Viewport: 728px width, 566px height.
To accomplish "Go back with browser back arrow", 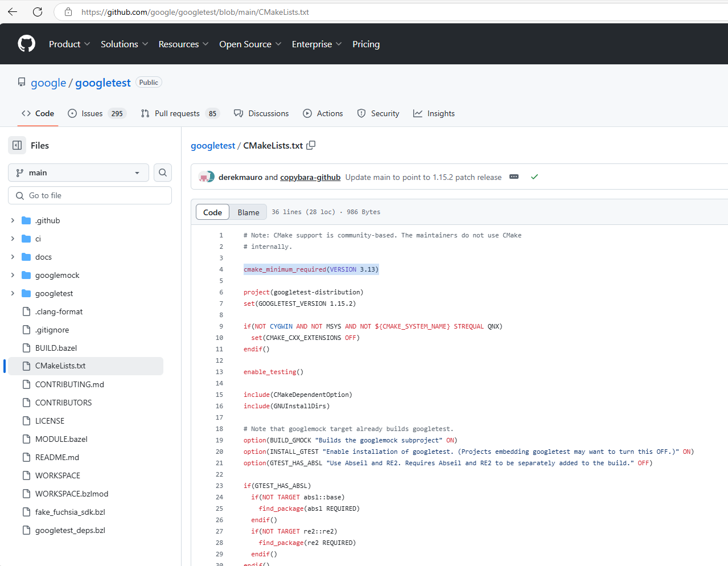I will (x=13, y=12).
